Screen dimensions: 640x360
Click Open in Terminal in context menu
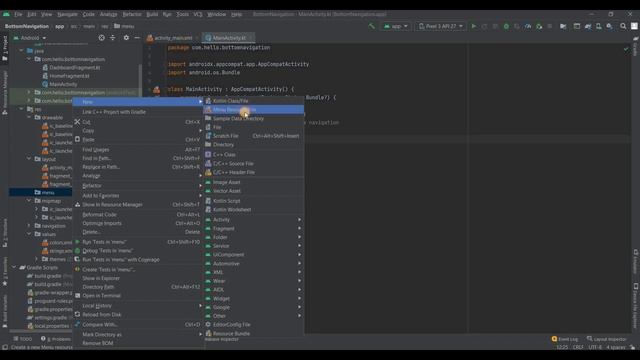coord(138,296)
